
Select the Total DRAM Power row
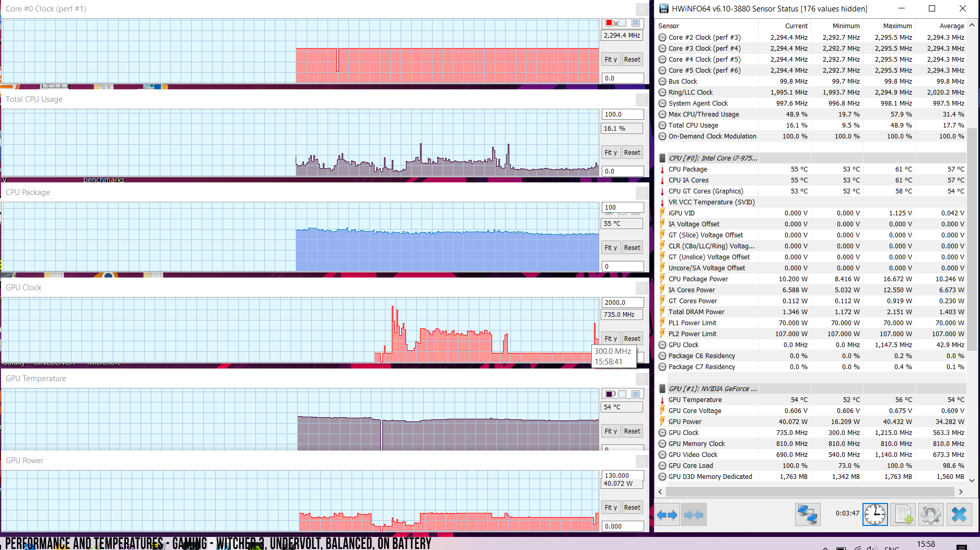coord(811,312)
